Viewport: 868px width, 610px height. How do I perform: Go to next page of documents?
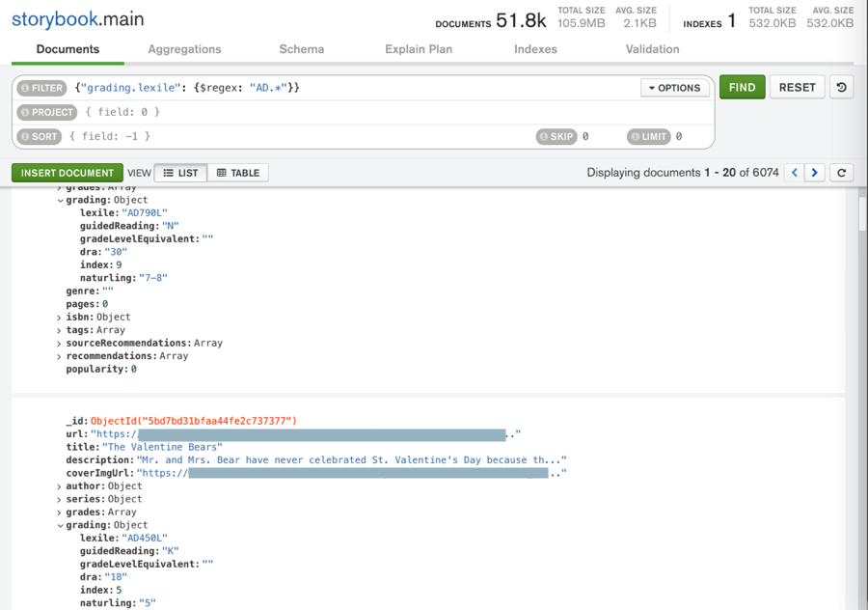[814, 173]
